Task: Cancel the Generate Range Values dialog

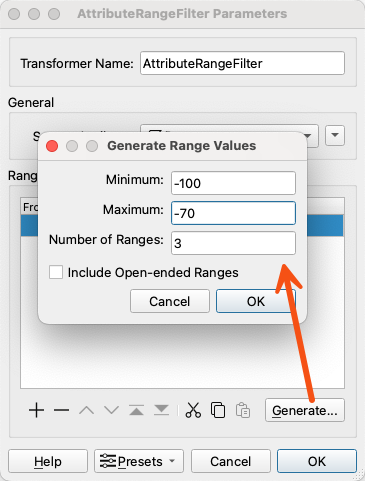Action: 170,301
